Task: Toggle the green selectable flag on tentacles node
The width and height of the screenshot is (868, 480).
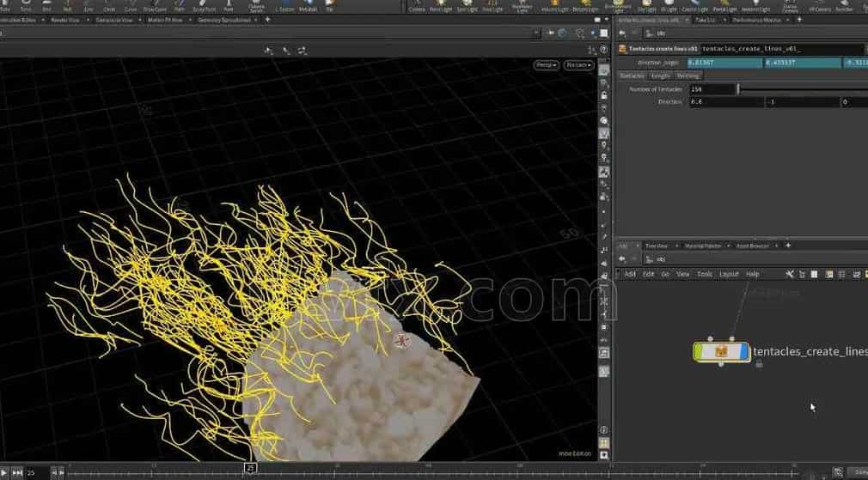Action: pyautogui.click(x=700, y=352)
